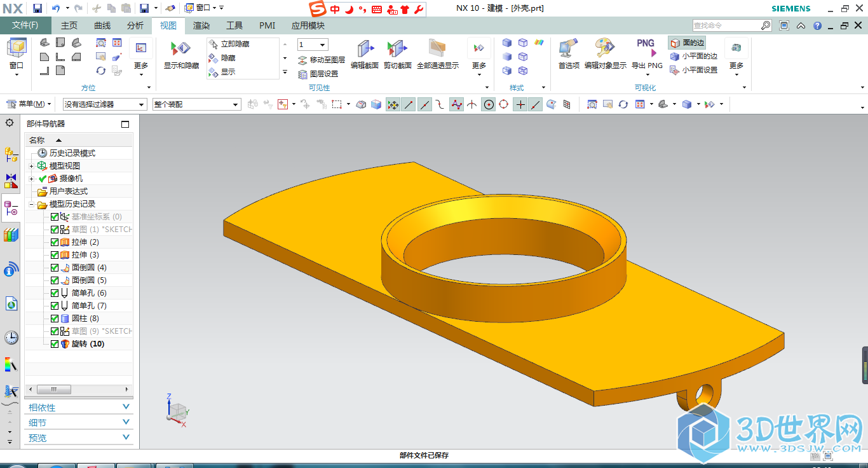
Task: Toggle checkbox for 圆柱 (8) feature
Action: (55, 319)
